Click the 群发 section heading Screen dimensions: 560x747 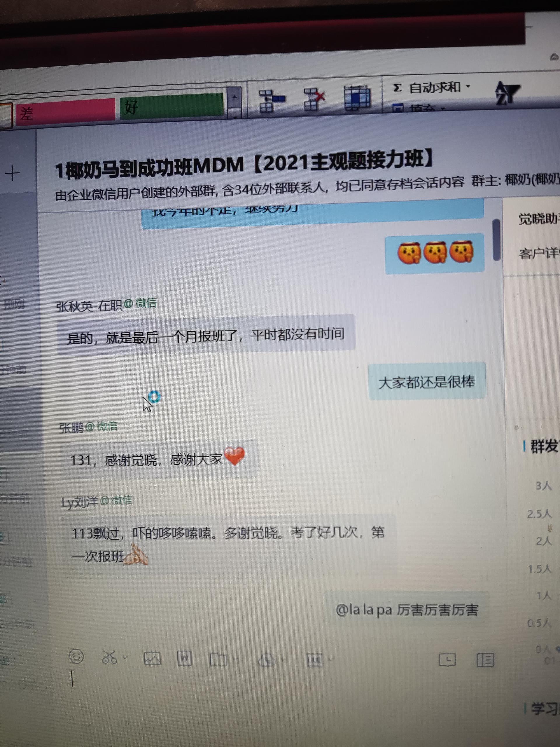coord(545,446)
